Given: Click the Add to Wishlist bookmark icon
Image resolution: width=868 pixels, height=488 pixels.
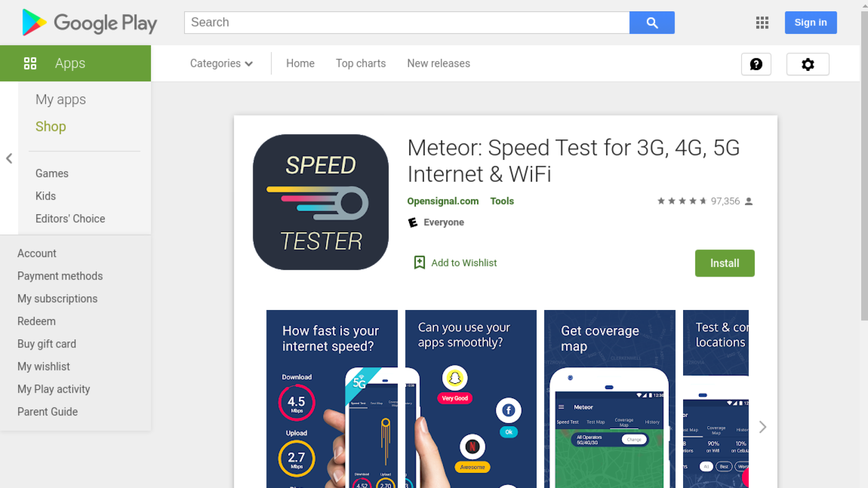Looking at the screenshot, I should 420,263.
